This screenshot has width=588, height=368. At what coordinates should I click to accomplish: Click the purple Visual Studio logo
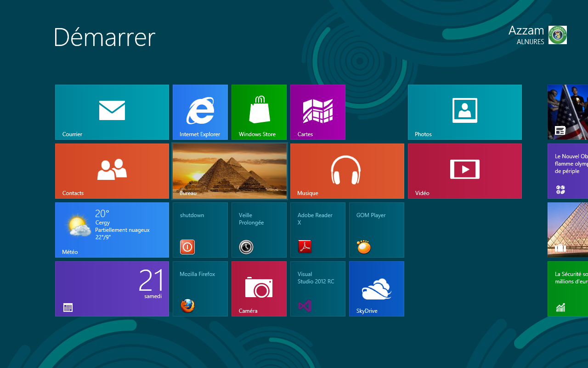pyautogui.click(x=305, y=306)
